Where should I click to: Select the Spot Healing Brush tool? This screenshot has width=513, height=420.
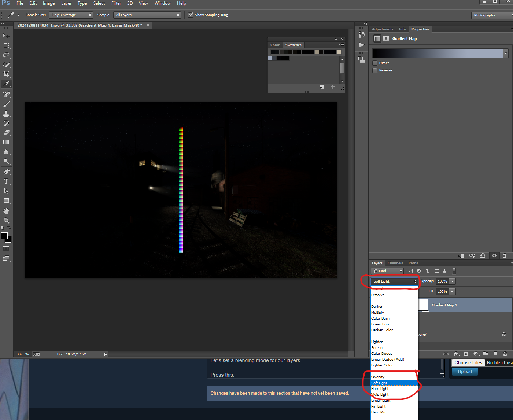click(x=6, y=95)
